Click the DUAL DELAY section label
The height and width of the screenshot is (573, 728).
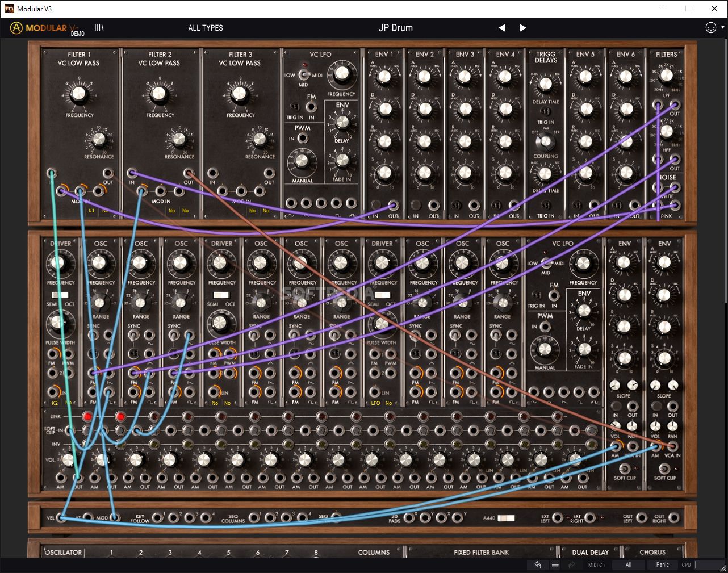(590, 552)
